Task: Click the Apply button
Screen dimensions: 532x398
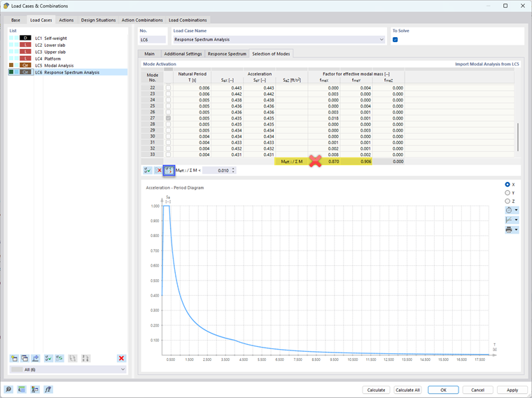Action: point(512,390)
